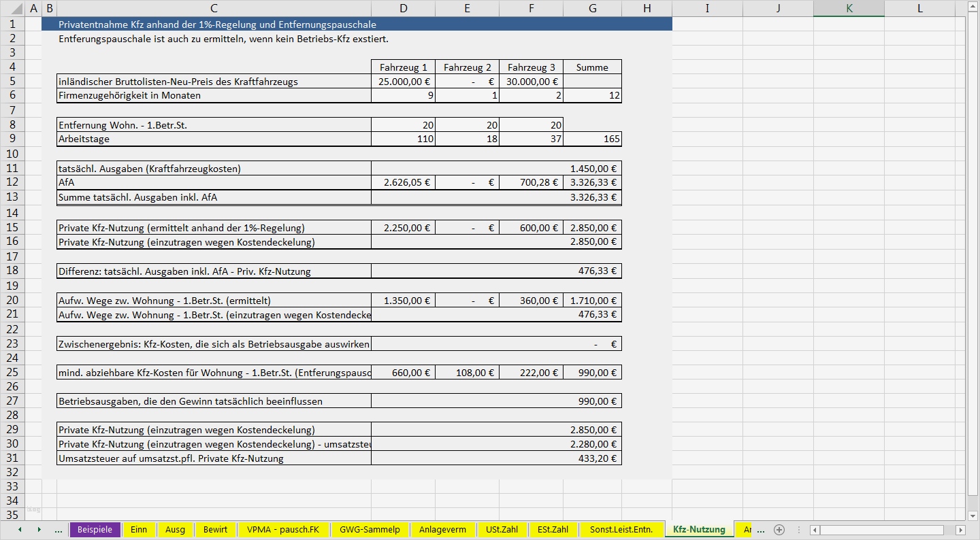Click the previous-sheet navigation arrow

pos(20,529)
